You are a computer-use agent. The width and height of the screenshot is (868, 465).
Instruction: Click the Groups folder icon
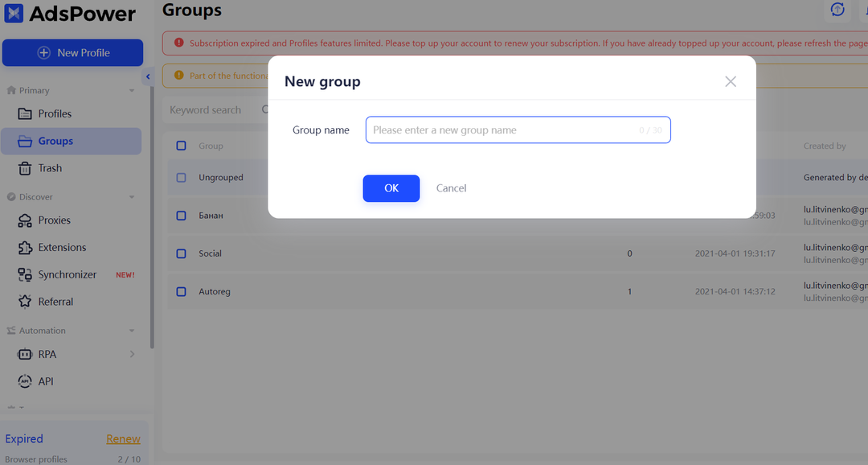25,142
